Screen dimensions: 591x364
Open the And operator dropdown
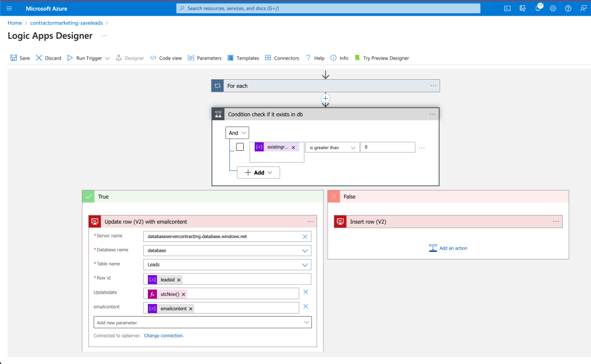pos(237,133)
